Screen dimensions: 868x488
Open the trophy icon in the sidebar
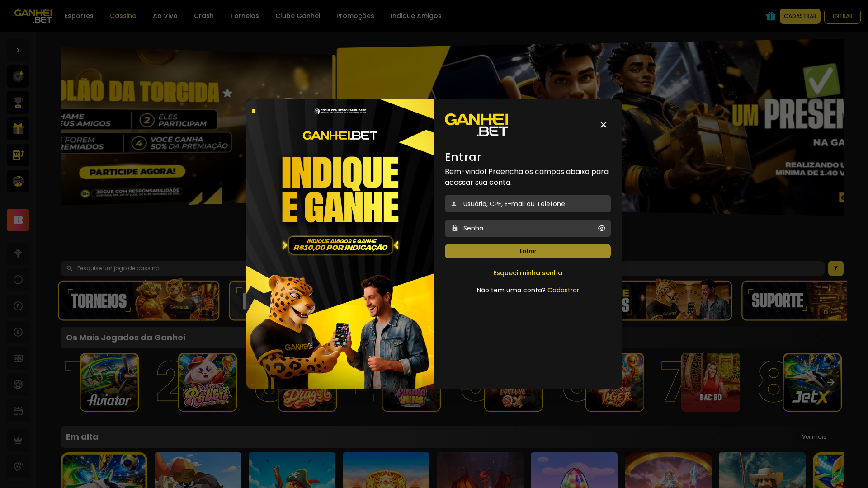(x=18, y=103)
